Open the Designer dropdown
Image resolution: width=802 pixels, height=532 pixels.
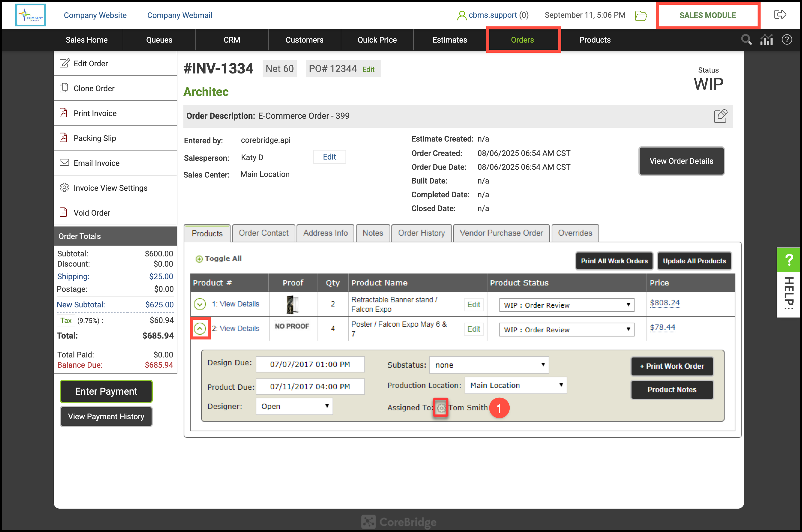pos(294,406)
